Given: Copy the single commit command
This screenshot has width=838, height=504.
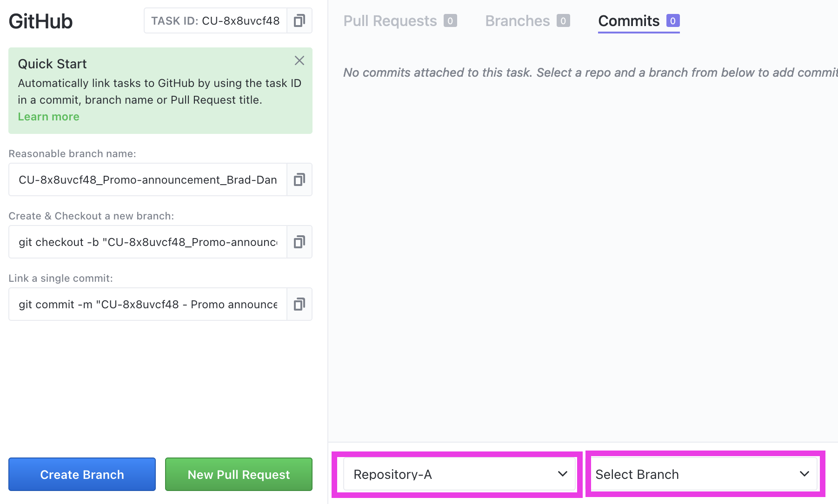Looking at the screenshot, I should [299, 304].
